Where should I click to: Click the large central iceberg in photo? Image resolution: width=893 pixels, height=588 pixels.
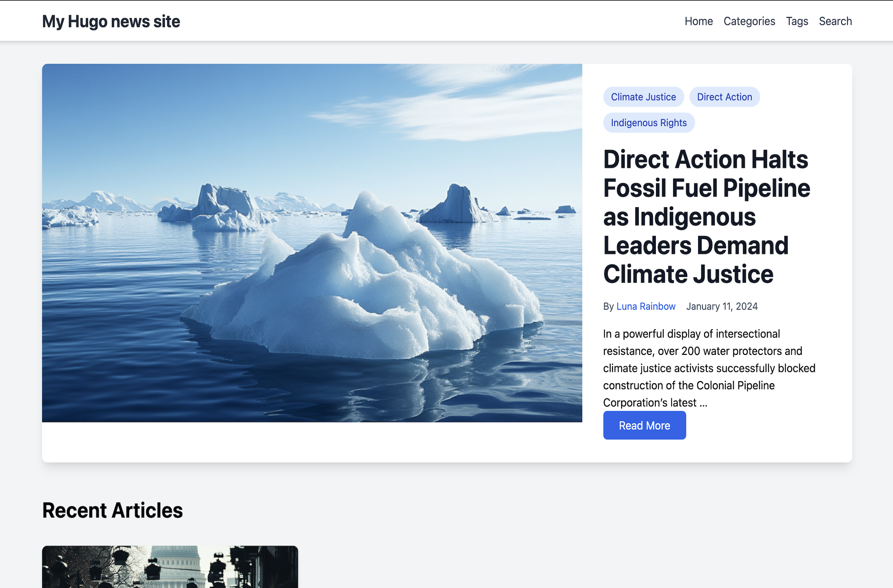tap(371, 293)
